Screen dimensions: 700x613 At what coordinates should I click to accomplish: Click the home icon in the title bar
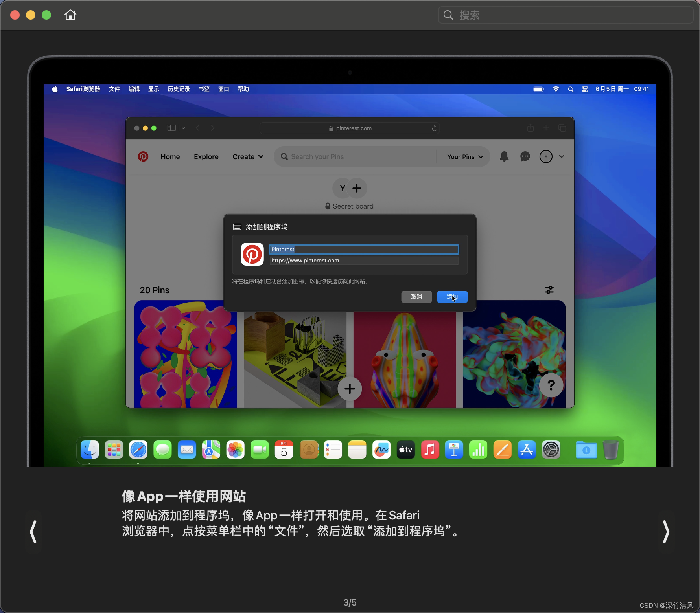70,15
